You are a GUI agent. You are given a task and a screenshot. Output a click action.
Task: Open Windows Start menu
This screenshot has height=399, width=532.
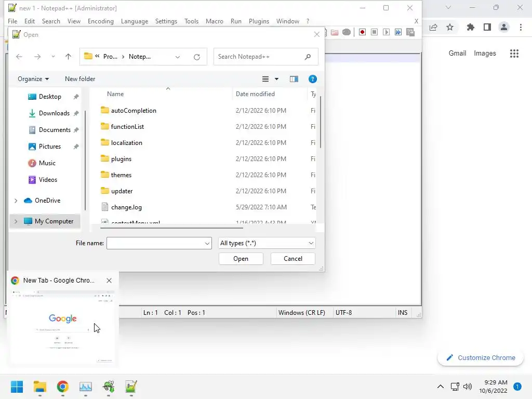pos(17,387)
